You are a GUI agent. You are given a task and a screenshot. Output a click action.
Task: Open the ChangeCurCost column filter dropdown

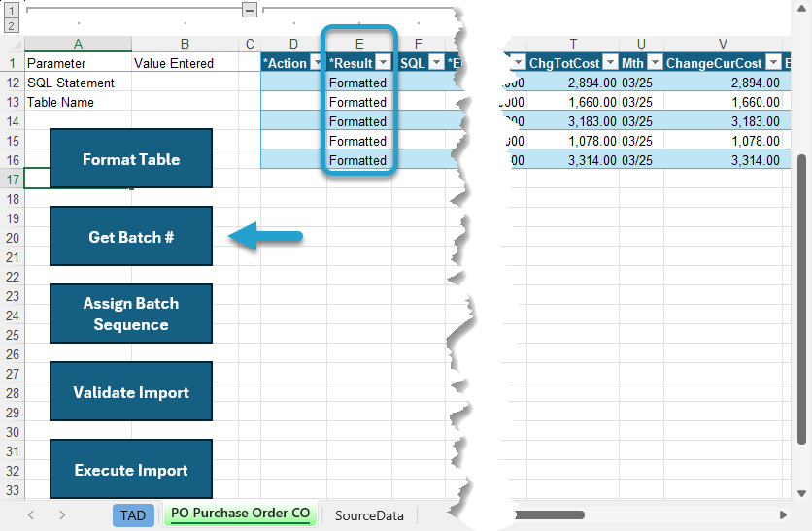tap(774, 63)
